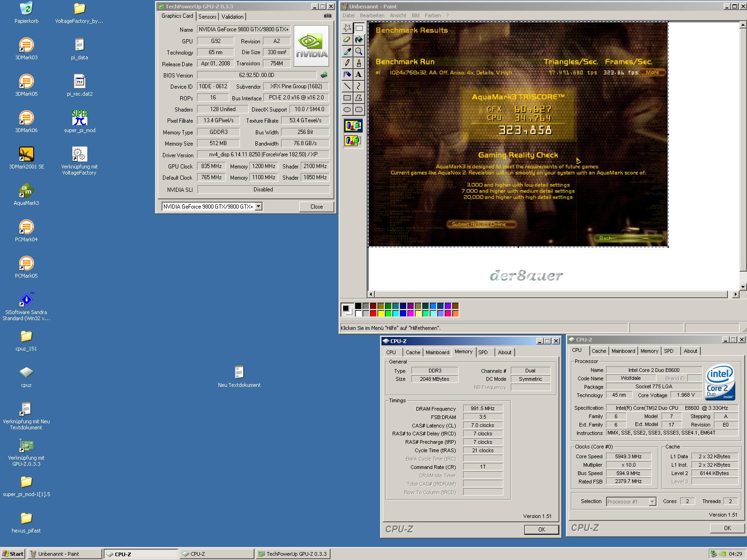Open the Farben menu in Paint
This screenshot has width=747, height=560.
coord(433,15)
